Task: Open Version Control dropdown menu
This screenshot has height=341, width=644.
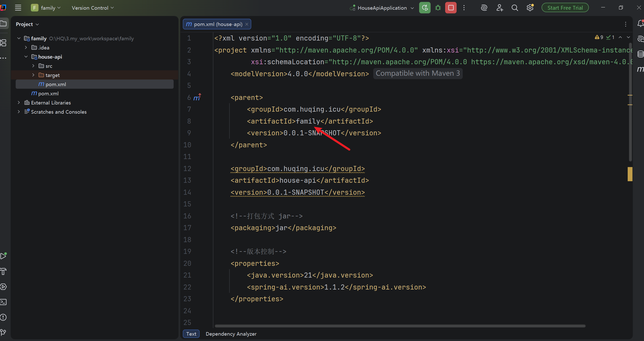Action: [x=93, y=8]
